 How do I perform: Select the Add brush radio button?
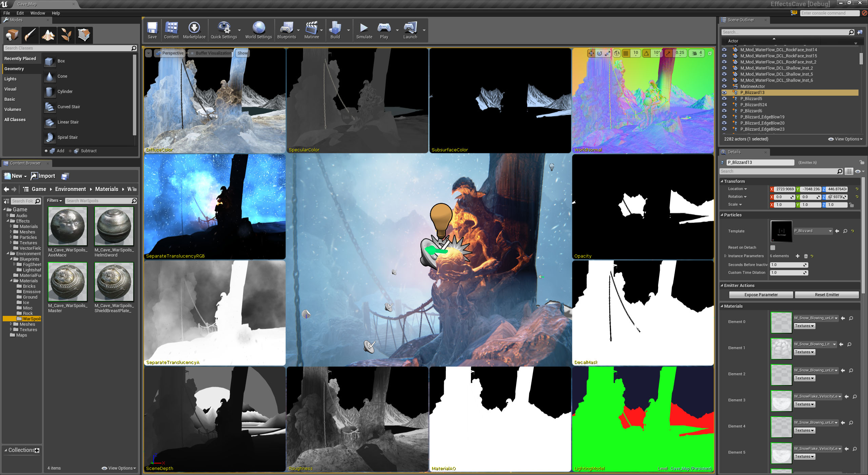[46, 151]
